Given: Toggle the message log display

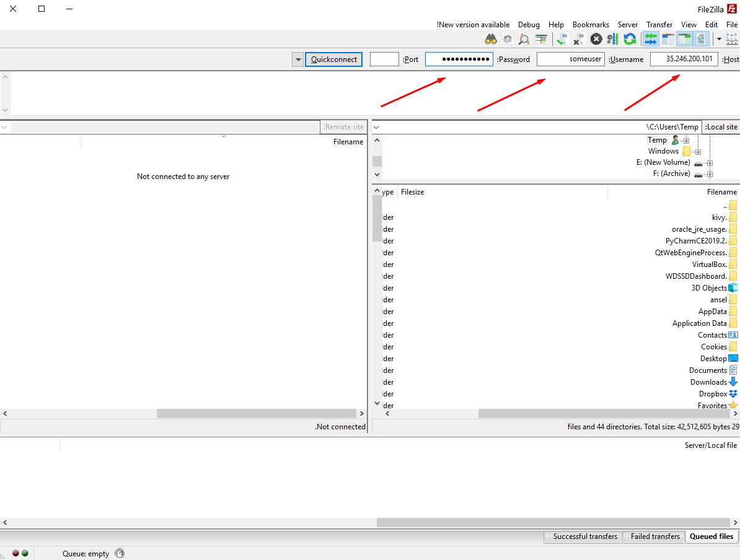Looking at the screenshot, I should (702, 39).
